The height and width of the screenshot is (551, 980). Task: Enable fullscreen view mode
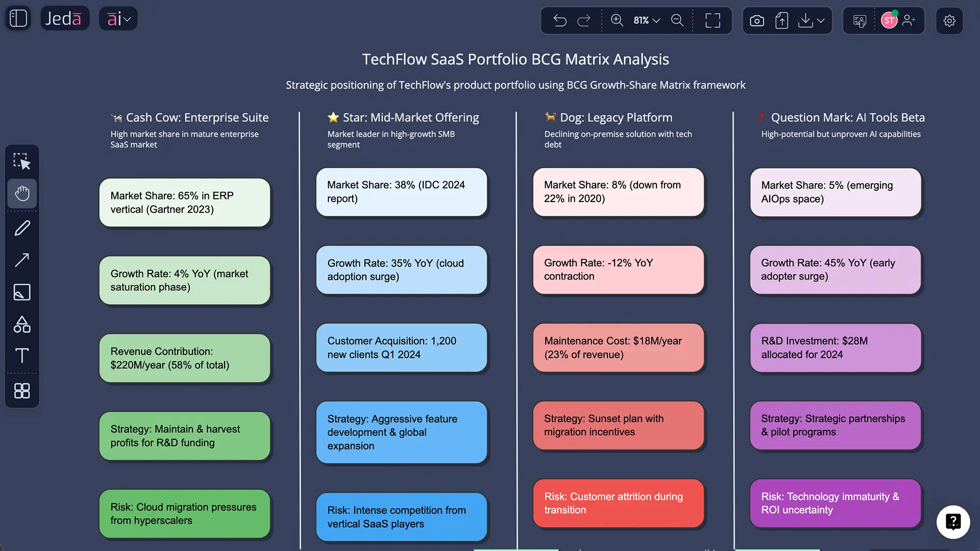(713, 20)
